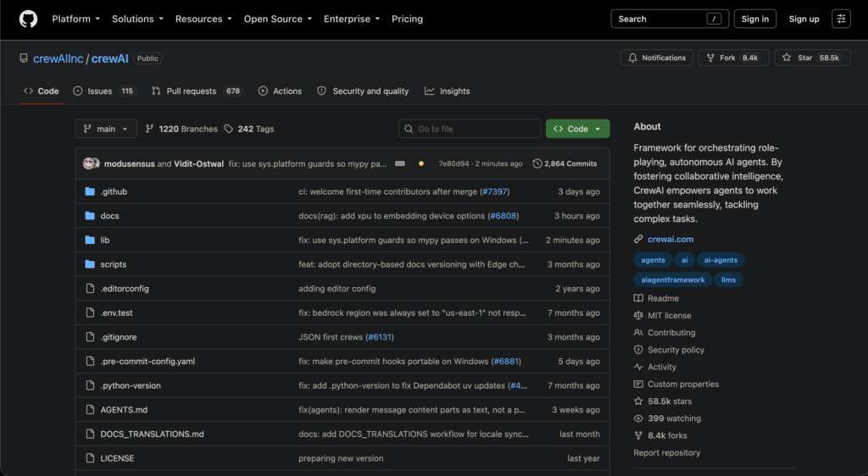Click the Sign up button
Image resolution: width=868 pixels, height=476 pixels.
[x=804, y=19]
